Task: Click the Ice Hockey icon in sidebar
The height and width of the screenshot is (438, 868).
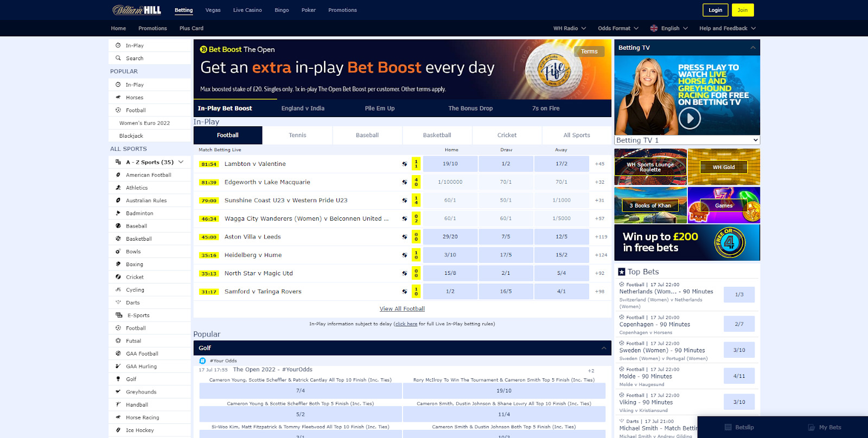Action: pyautogui.click(x=118, y=430)
